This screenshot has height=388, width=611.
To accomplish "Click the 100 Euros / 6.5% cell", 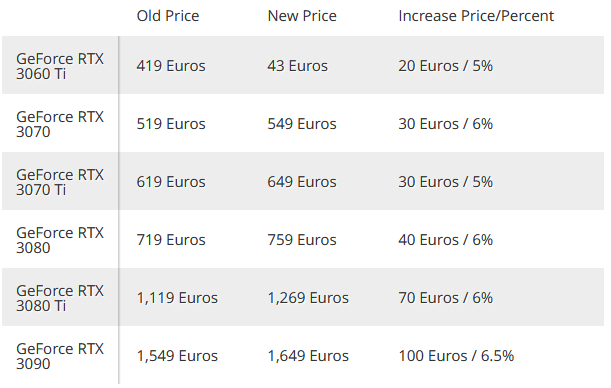I will 456,356.
